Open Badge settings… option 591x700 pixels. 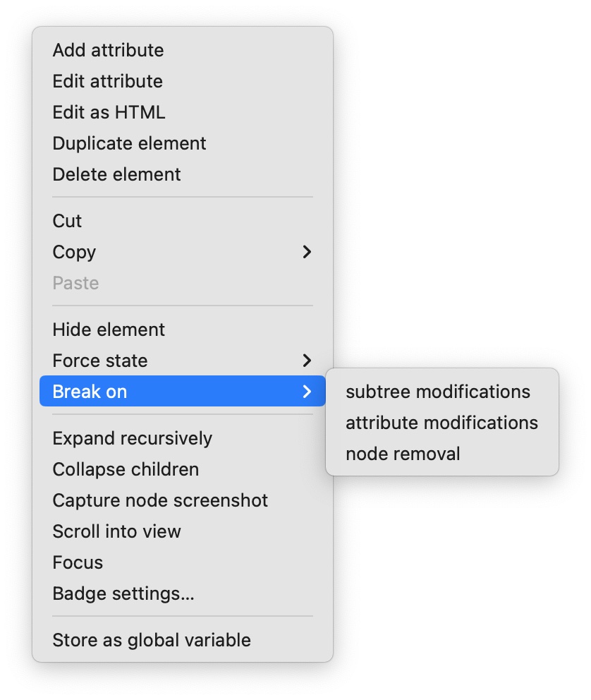123,593
